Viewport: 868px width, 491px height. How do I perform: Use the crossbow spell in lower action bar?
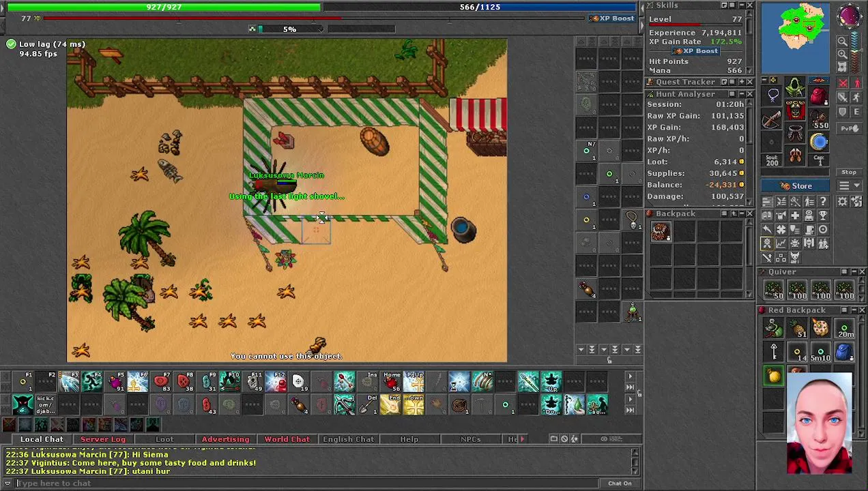click(x=345, y=405)
